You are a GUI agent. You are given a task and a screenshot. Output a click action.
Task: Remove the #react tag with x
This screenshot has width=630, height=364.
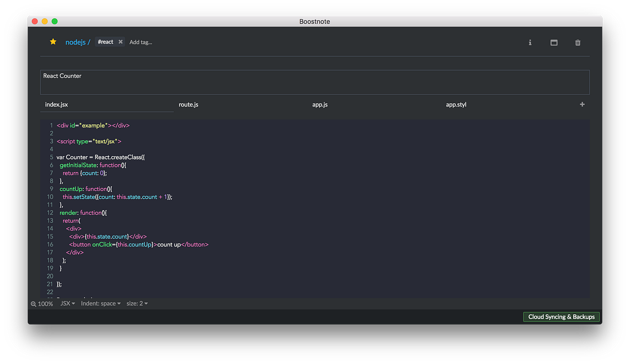click(x=120, y=42)
